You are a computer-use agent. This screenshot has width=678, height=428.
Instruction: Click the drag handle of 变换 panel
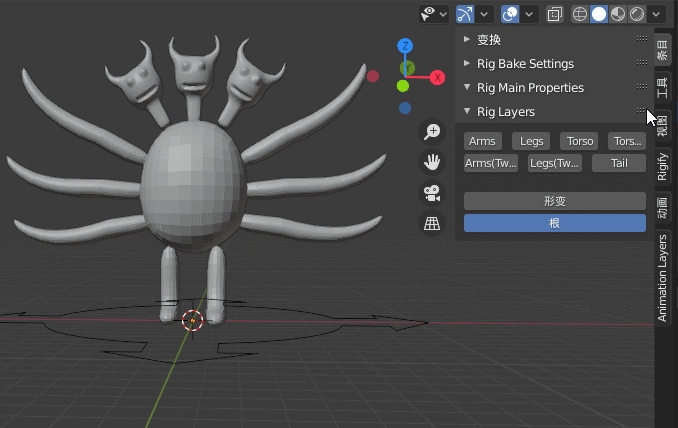(642, 38)
